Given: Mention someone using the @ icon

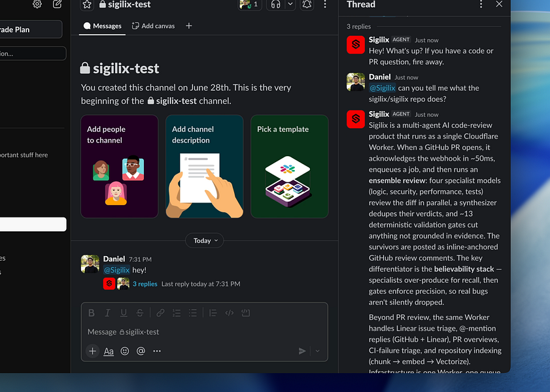Looking at the screenshot, I should click(x=141, y=351).
